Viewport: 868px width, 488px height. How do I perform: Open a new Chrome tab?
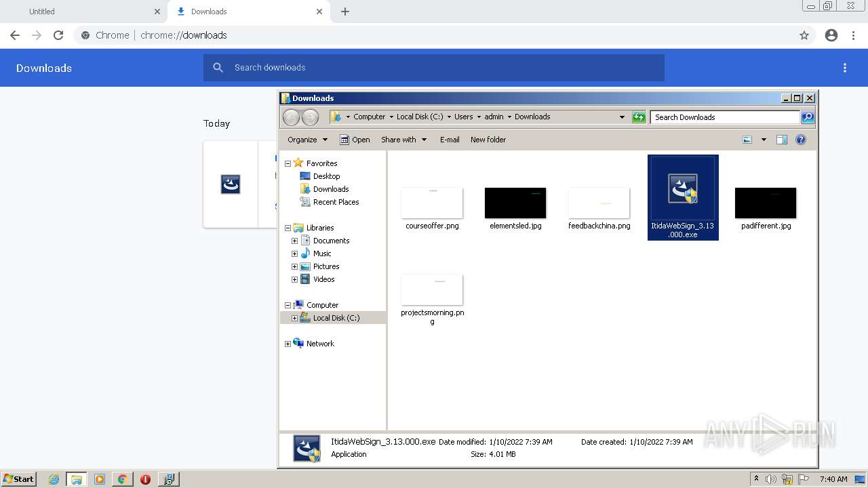pyautogui.click(x=345, y=12)
